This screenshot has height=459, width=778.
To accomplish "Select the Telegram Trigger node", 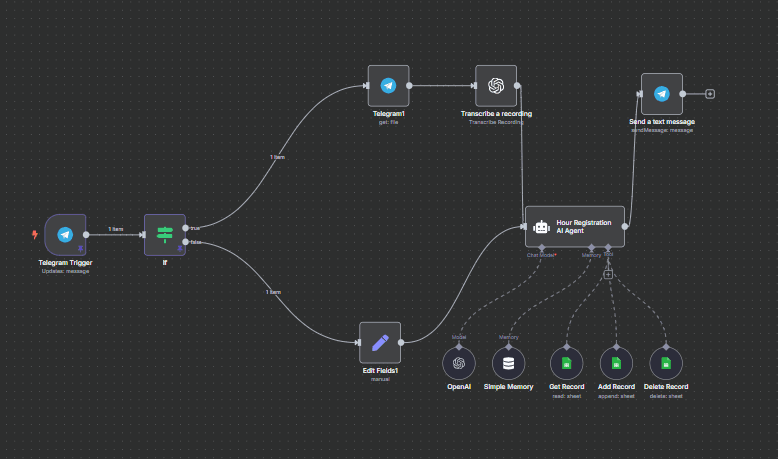I will (x=65, y=235).
